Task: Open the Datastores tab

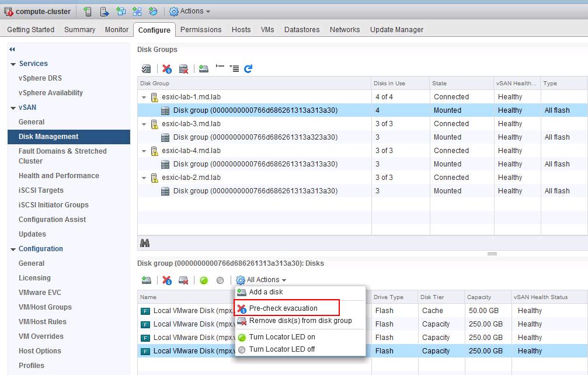Action: [x=302, y=30]
